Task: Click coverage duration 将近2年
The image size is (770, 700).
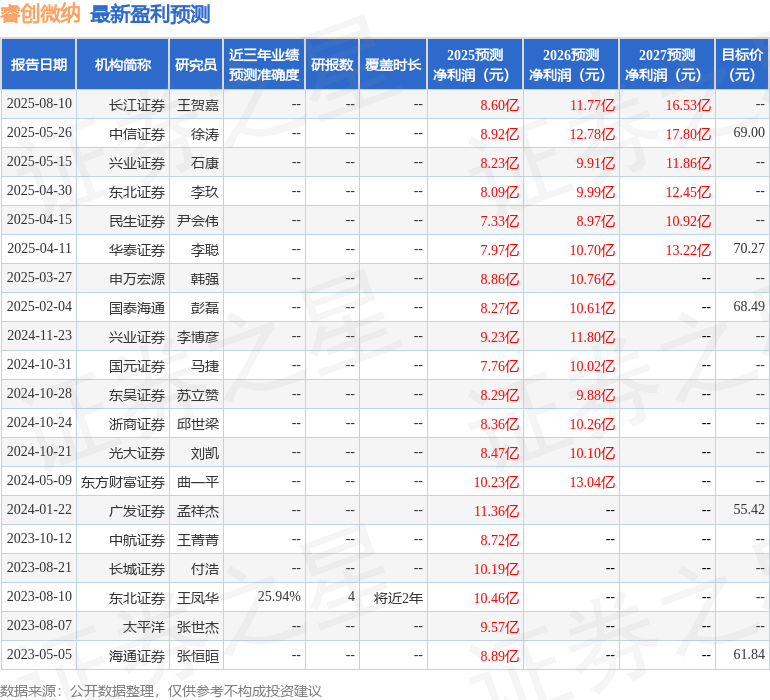Action: 398,598
